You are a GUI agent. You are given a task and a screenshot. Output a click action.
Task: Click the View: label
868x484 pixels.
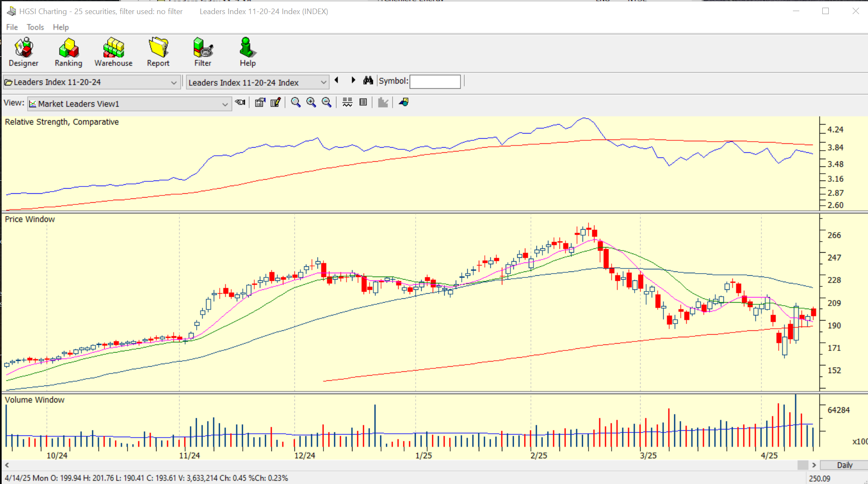tap(14, 103)
